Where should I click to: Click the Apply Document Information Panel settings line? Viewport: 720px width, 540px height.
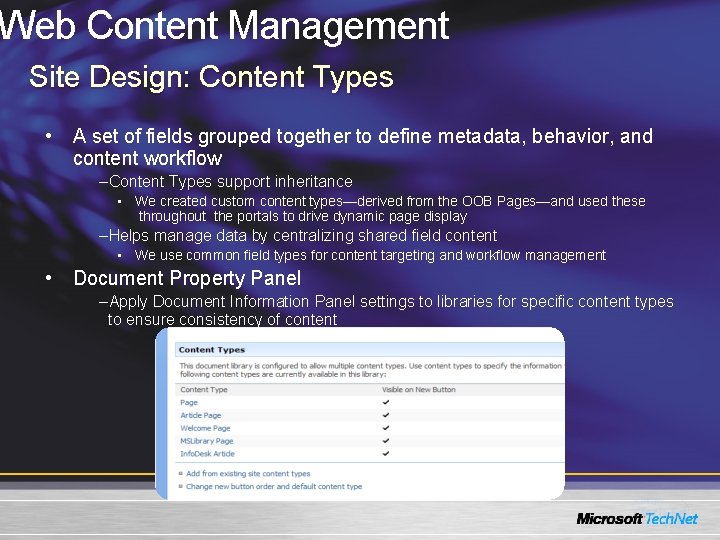click(x=387, y=310)
